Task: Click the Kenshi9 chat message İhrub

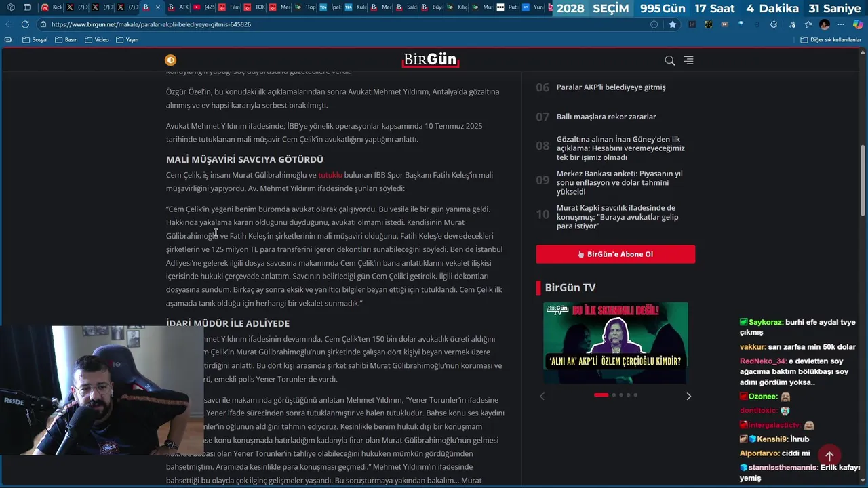Action: (x=774, y=439)
